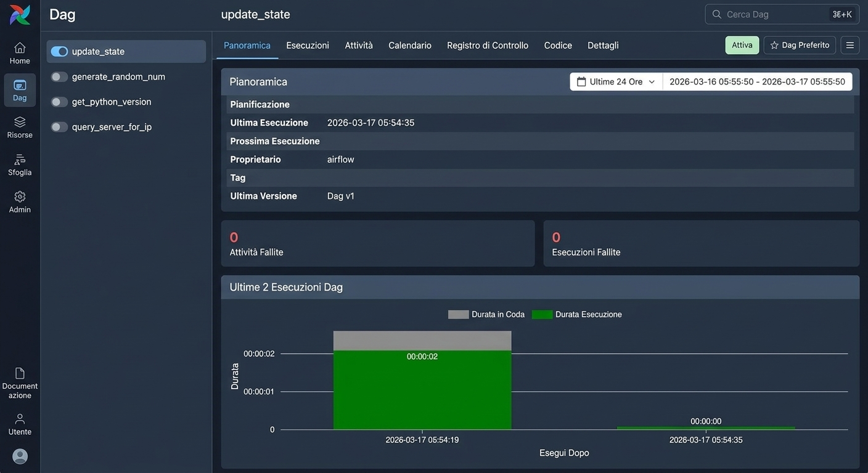
Task: Switch to the Dettagli tab
Action: click(x=603, y=46)
